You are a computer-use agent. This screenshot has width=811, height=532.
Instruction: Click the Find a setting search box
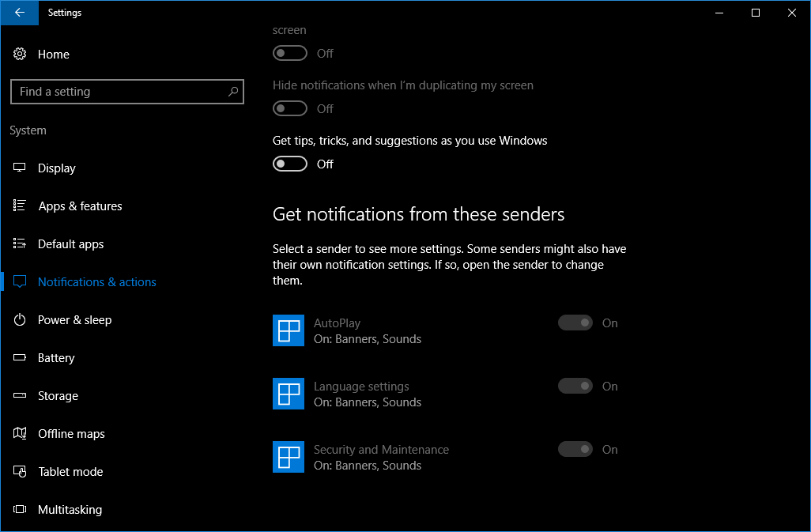click(x=126, y=92)
